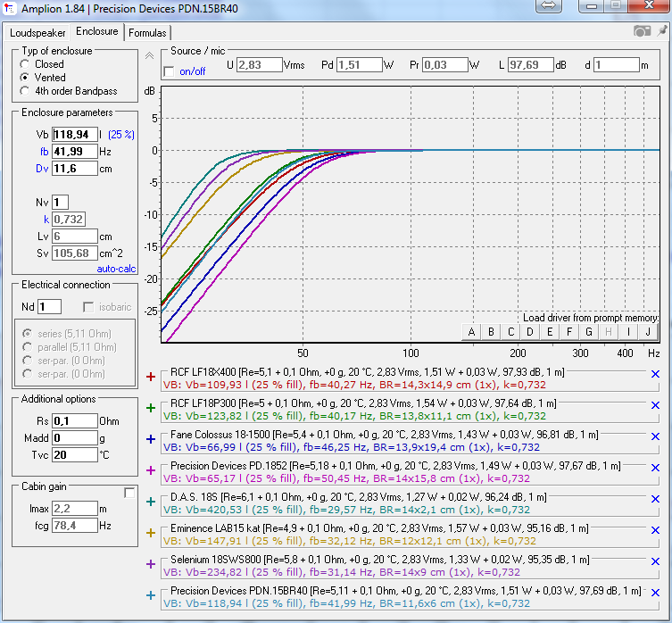
Task: Open the Formulas tab
Action: 146,32
